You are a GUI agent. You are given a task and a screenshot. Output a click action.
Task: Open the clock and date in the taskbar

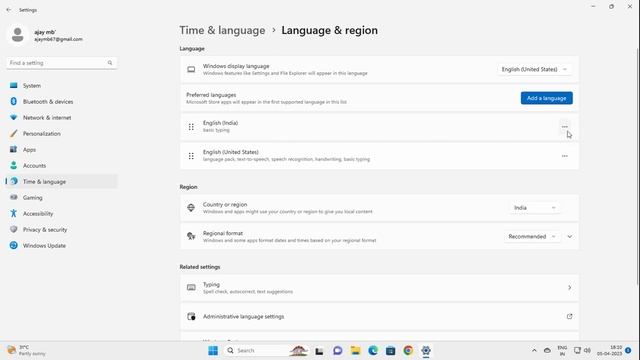point(609,351)
